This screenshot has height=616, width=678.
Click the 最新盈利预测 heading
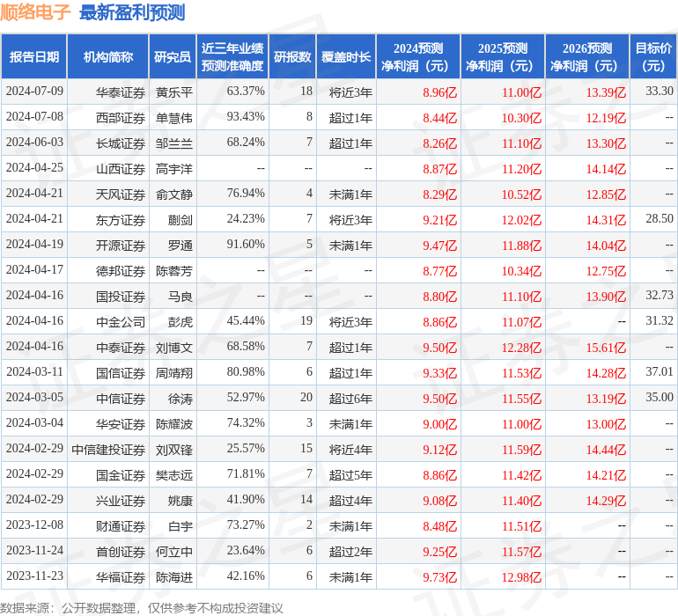click(132, 12)
